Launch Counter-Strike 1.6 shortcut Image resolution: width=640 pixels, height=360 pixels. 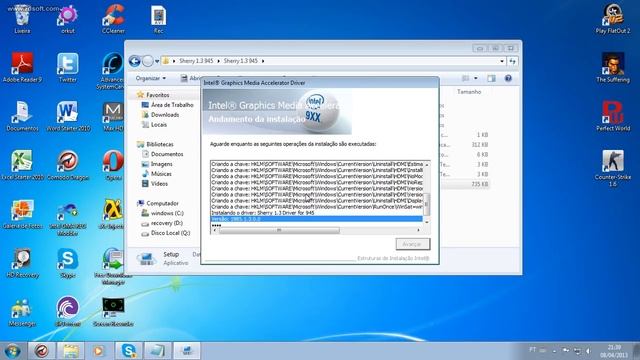[x=613, y=167]
